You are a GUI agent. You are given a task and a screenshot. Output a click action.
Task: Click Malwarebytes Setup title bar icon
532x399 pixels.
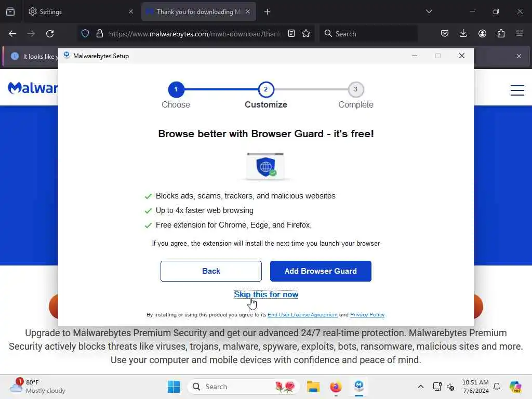tap(66, 56)
